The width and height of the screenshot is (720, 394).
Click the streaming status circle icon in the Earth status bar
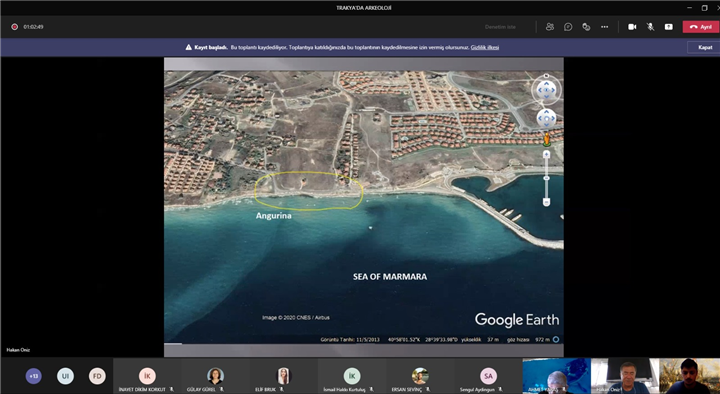pyautogui.click(x=556, y=339)
